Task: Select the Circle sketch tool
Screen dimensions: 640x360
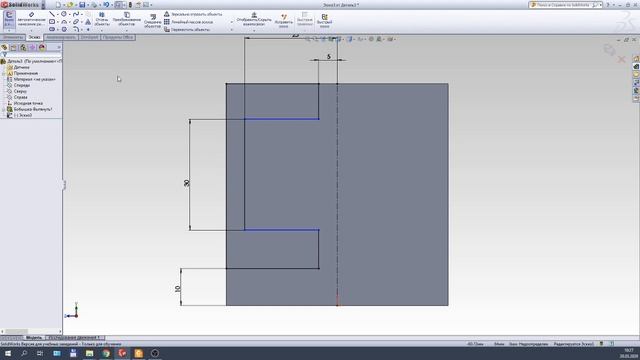Action: point(64,14)
